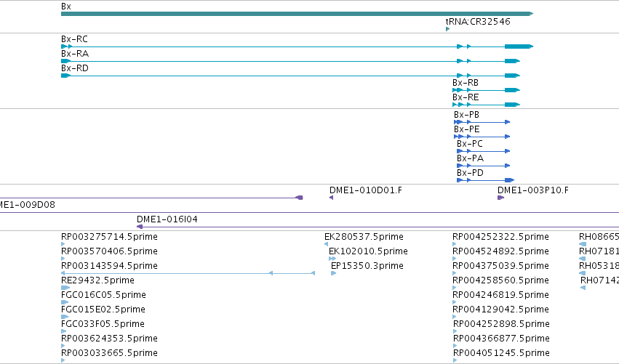This screenshot has width=619, height=364.
Task: Select RP004366877.5prime EST label
Action: (x=501, y=339)
